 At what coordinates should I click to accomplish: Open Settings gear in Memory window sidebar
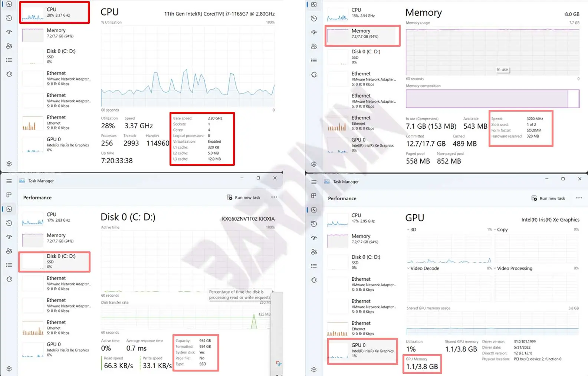click(314, 164)
